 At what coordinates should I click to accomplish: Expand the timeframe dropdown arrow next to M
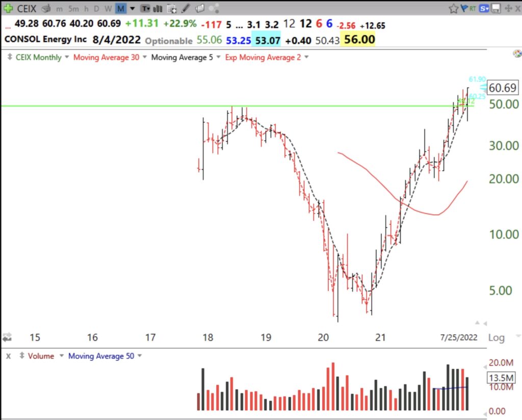pyautogui.click(x=133, y=9)
